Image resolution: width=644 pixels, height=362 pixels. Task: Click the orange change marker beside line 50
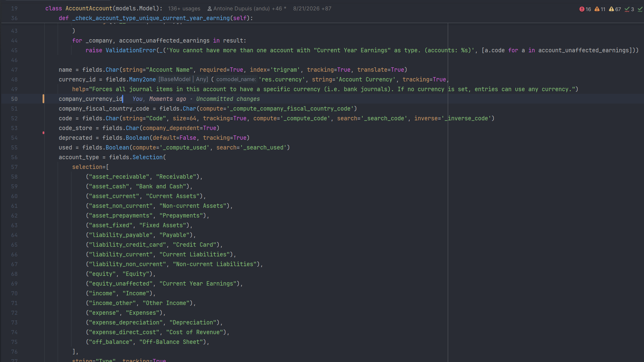[x=43, y=99]
